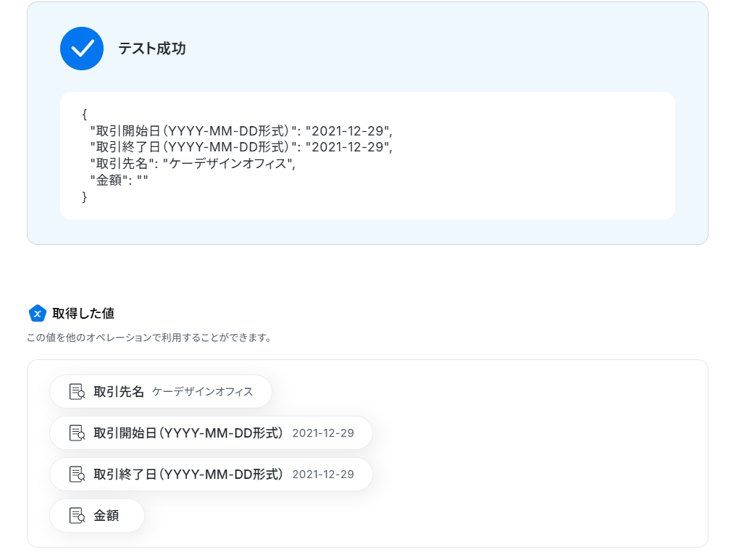Click the document icon in 取引終了日 chip
Viewport: 744px width, 560px height.
pyautogui.click(x=77, y=474)
